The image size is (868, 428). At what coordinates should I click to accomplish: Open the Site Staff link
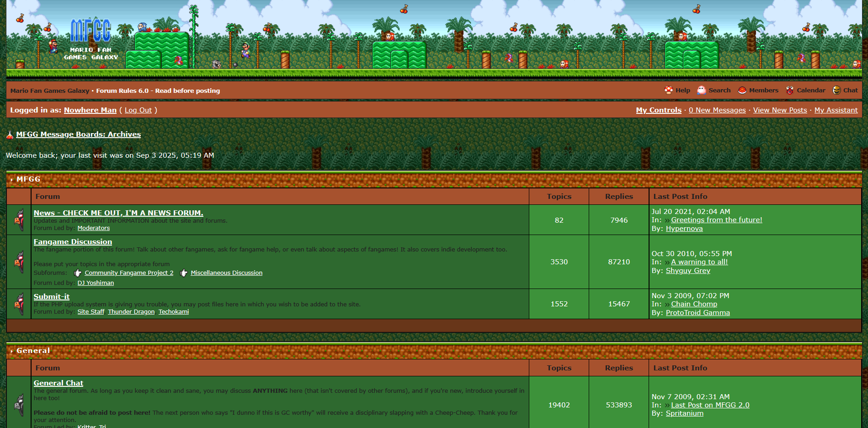91,312
